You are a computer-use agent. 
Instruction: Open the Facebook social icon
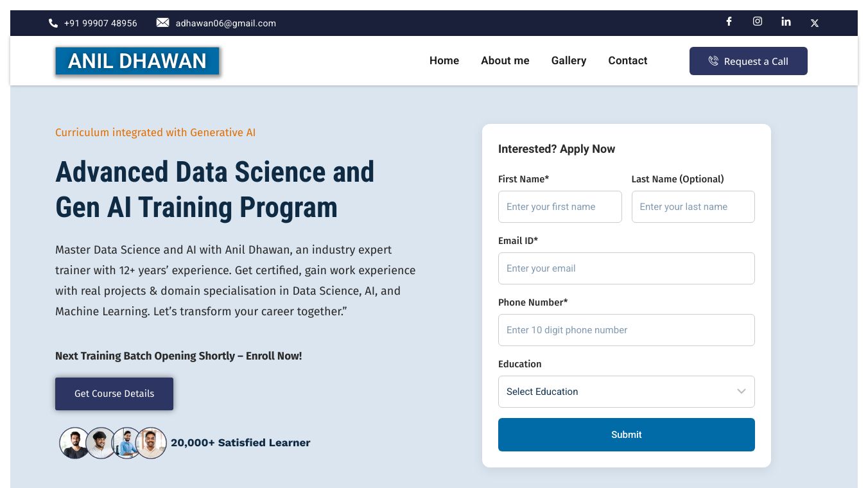point(729,21)
